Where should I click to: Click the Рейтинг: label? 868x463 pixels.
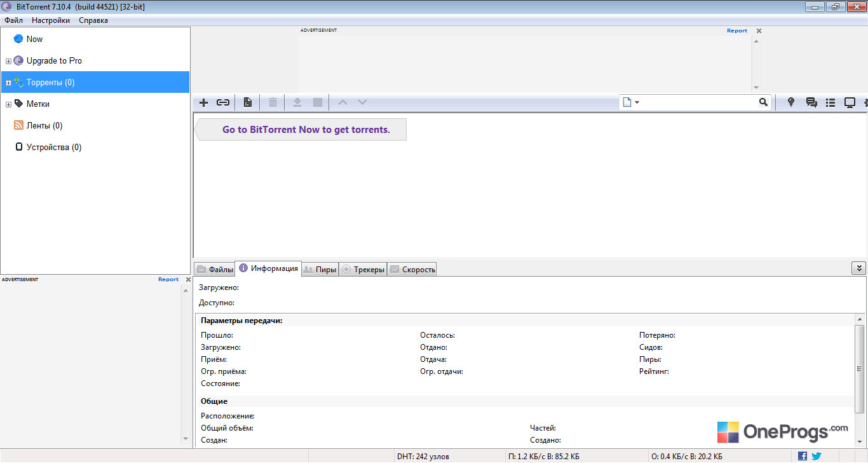point(654,371)
